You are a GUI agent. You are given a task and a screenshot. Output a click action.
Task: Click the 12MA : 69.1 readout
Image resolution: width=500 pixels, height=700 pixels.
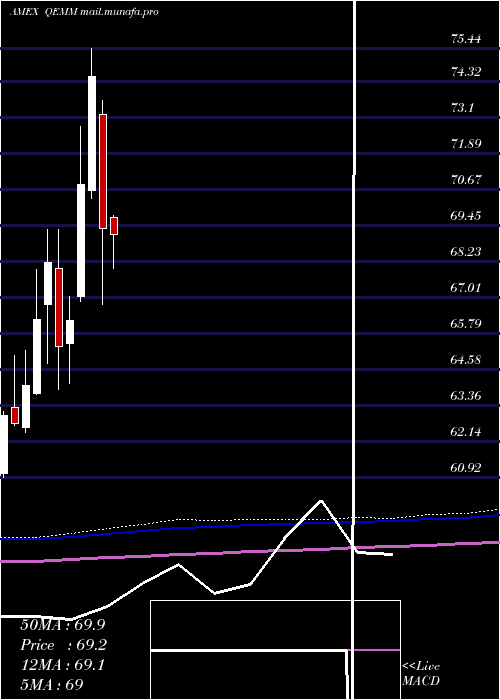pyautogui.click(x=63, y=665)
